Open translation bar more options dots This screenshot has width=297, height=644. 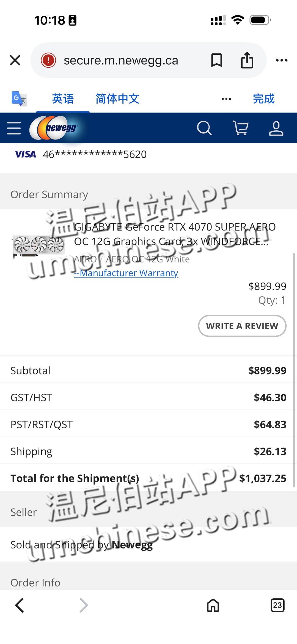(x=226, y=99)
